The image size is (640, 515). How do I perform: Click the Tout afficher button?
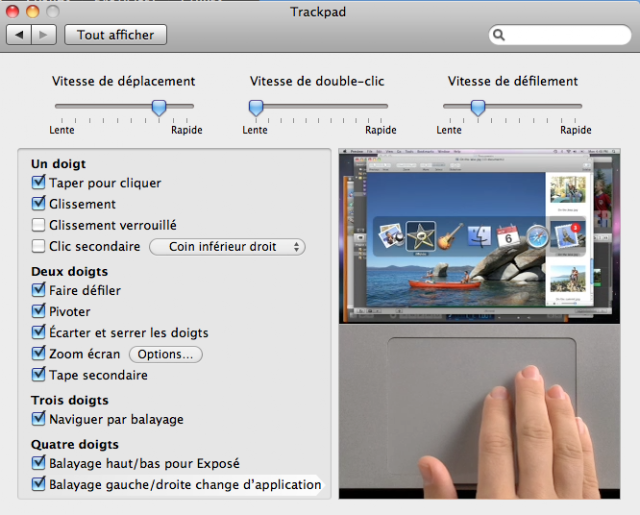pos(116,35)
